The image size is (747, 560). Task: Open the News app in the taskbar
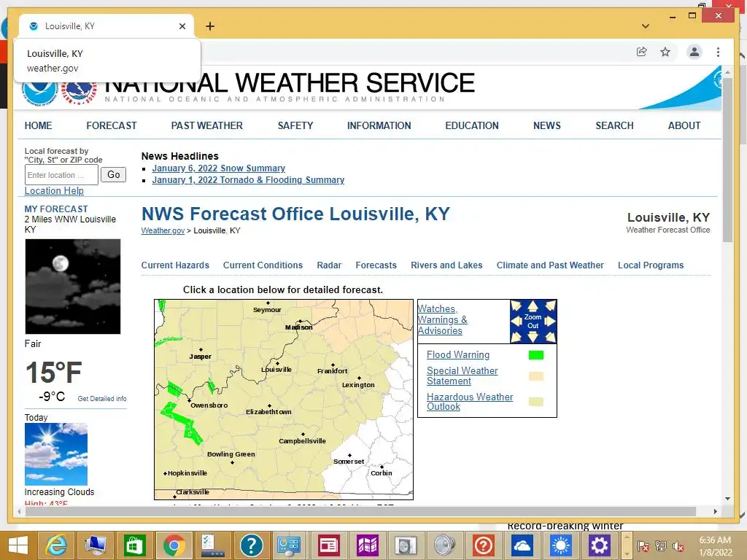point(328,545)
